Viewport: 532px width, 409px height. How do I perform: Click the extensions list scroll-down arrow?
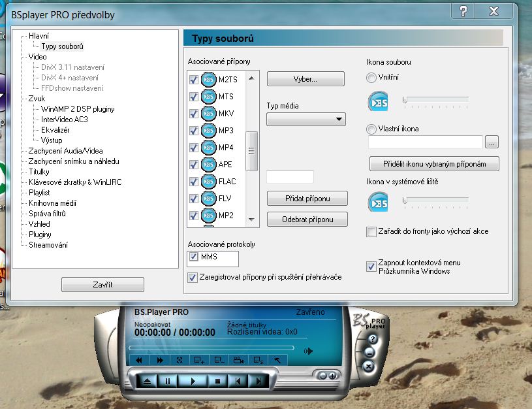click(251, 220)
